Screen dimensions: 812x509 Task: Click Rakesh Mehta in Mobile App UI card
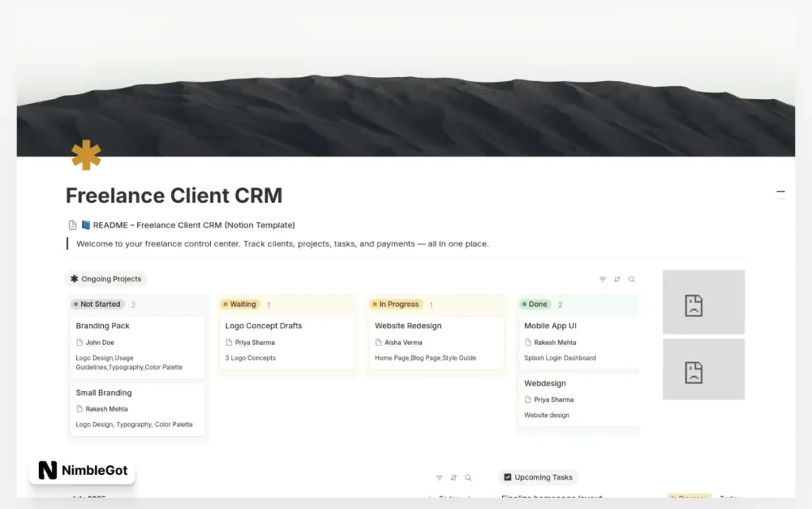click(x=555, y=343)
